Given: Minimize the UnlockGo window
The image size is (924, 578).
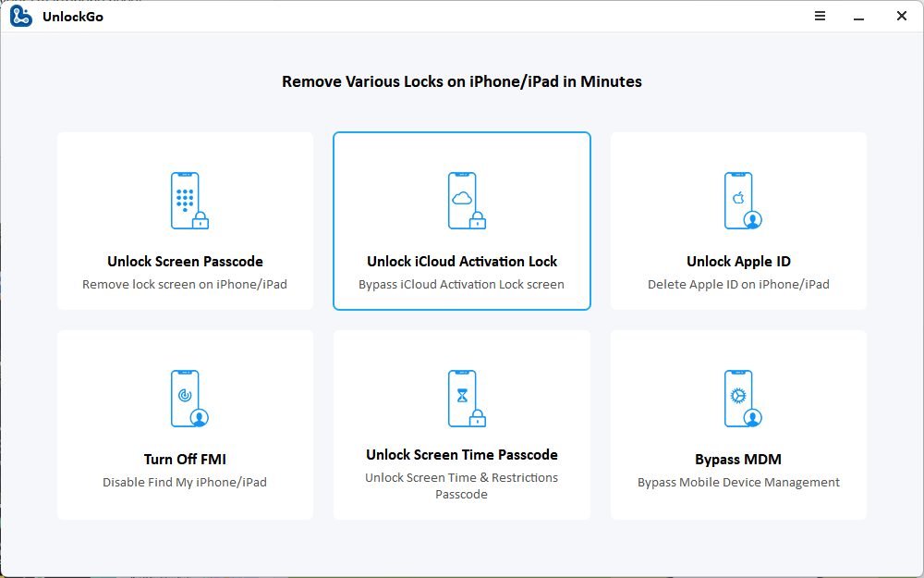Looking at the screenshot, I should pos(858,17).
